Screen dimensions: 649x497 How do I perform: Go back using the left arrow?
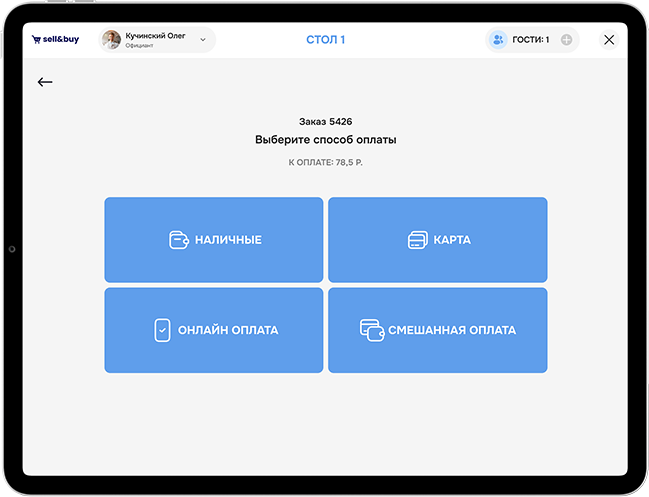tap(45, 82)
